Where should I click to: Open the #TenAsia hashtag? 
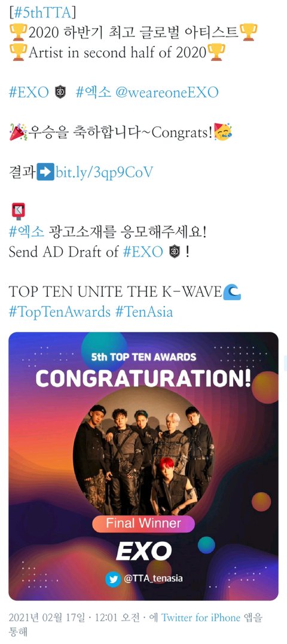point(143,312)
